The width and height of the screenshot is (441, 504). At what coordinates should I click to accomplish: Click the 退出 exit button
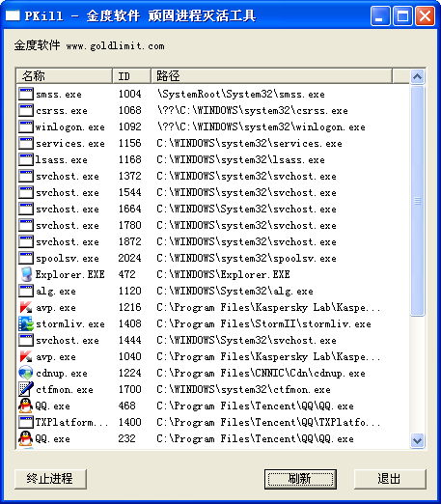[390, 479]
